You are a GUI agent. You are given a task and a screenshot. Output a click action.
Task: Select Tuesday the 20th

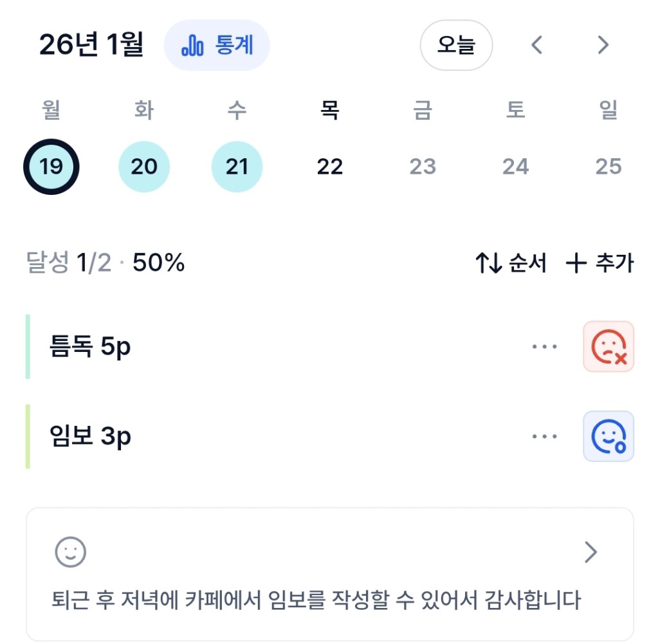click(x=144, y=167)
